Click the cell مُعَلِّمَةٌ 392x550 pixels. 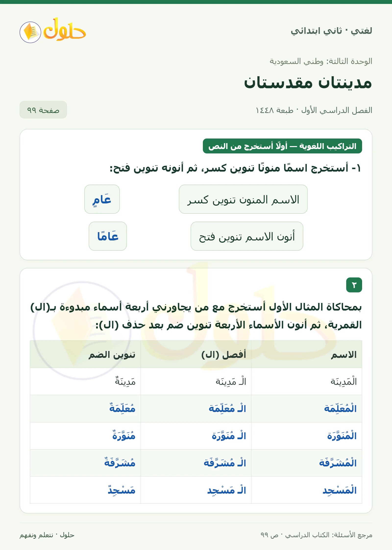point(85,409)
